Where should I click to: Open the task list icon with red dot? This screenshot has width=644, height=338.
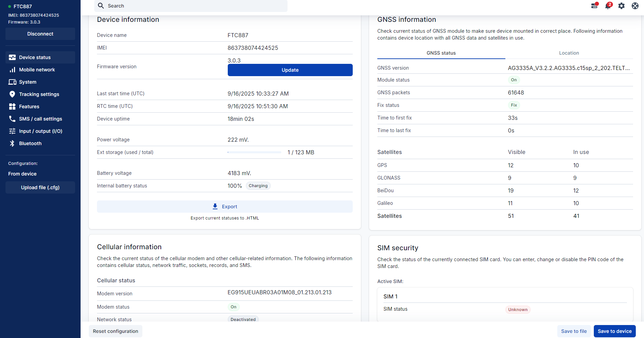[x=594, y=6]
